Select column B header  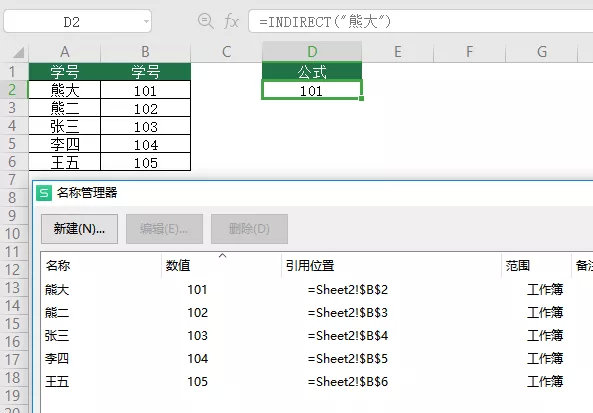pyautogui.click(x=146, y=52)
